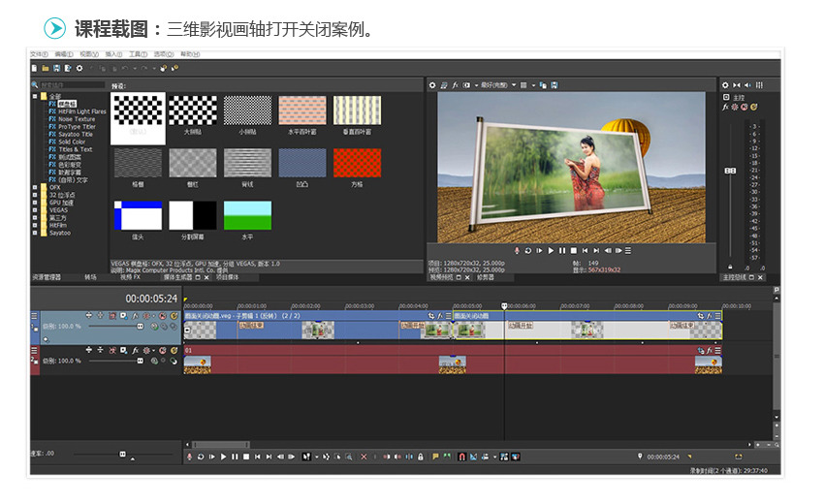This screenshot has height=504, width=824.
Task: Adjust track 1 level slider handle
Action: [140, 327]
